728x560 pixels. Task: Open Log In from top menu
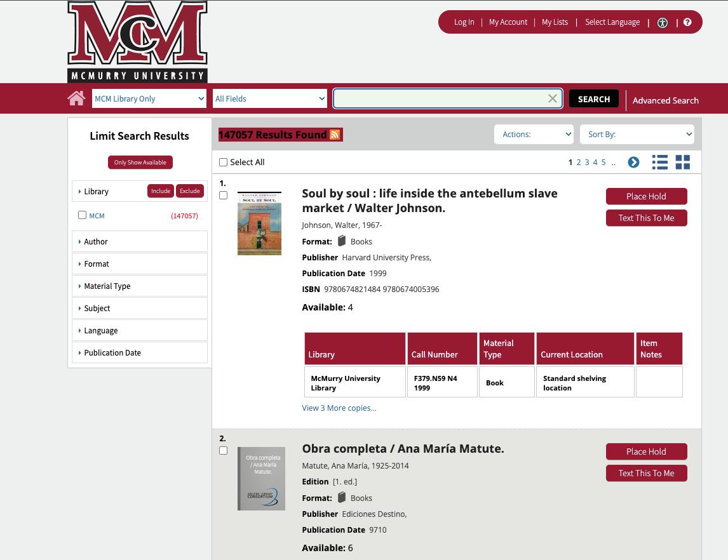pyautogui.click(x=464, y=22)
